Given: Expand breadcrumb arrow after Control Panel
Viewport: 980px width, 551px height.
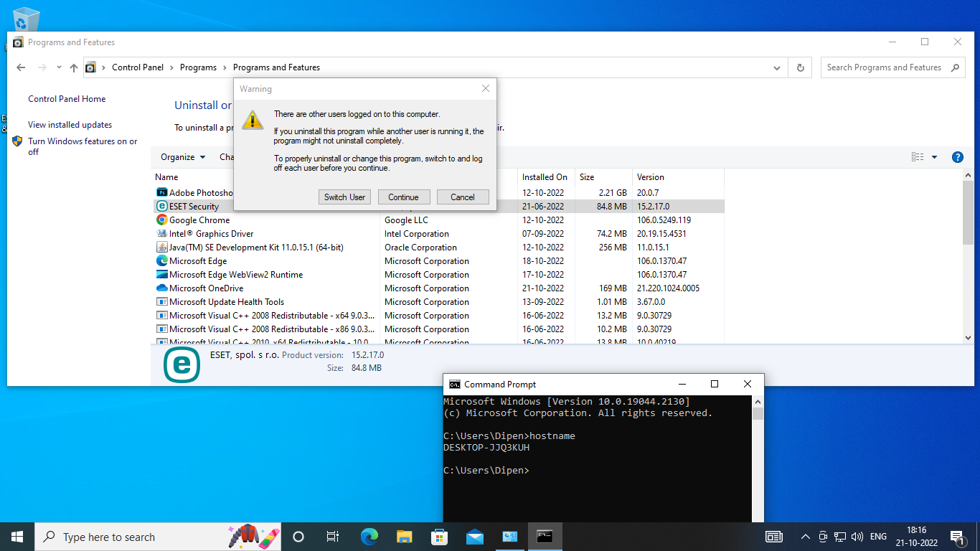Looking at the screenshot, I should 172,67.
